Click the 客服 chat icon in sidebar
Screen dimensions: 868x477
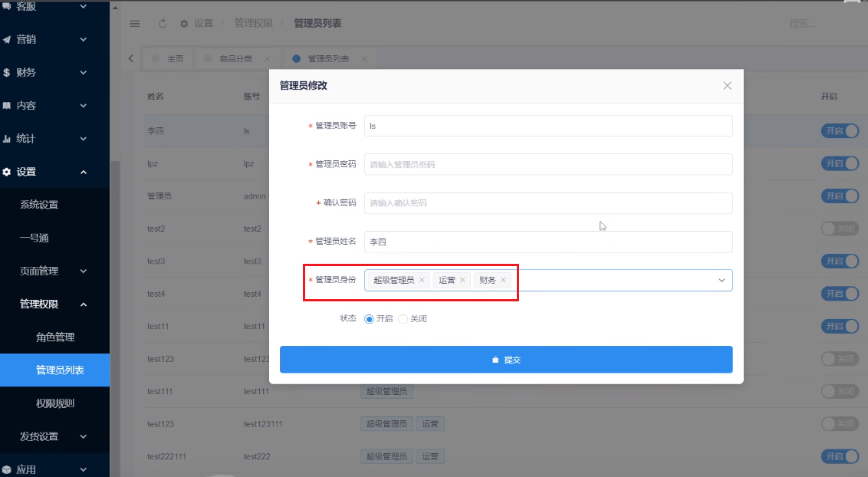click(x=7, y=6)
